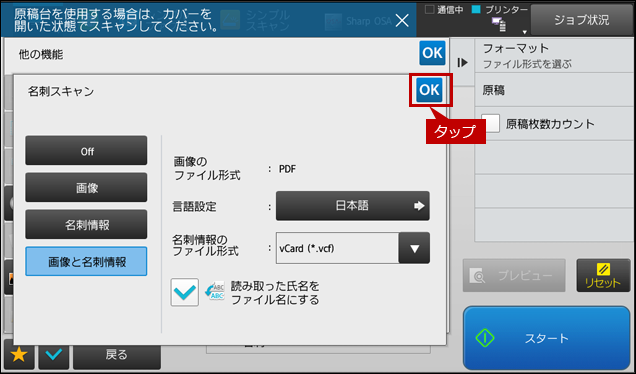This screenshot has height=374, width=636.
Task: Select 画像と名刺情報 scan mode
Action: pyautogui.click(x=86, y=262)
